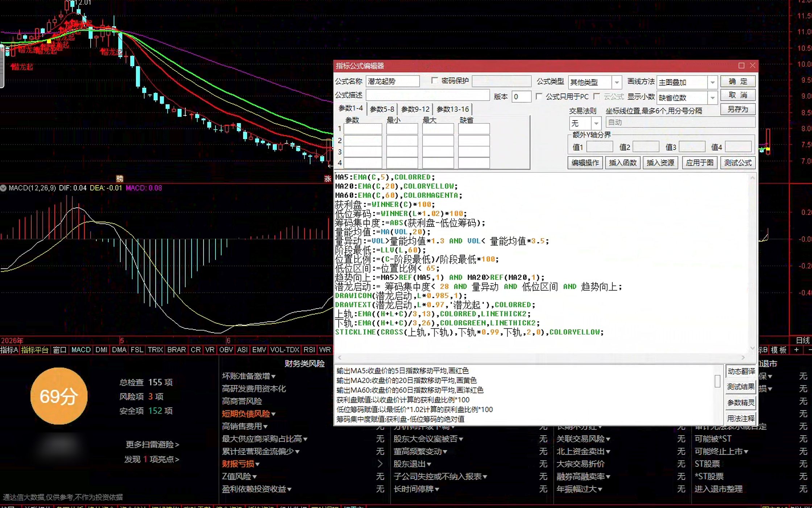Click the formula editor vertical scrollbar up arrow
The height and width of the screenshot is (508, 812).
tap(753, 178)
